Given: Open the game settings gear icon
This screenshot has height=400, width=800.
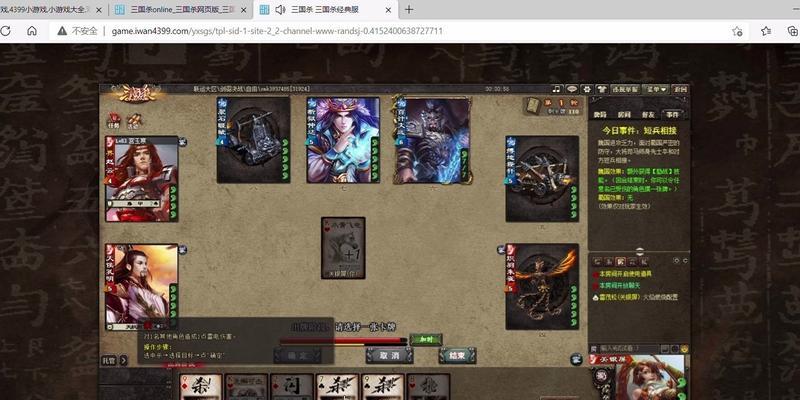Looking at the screenshot, I should (587, 89).
